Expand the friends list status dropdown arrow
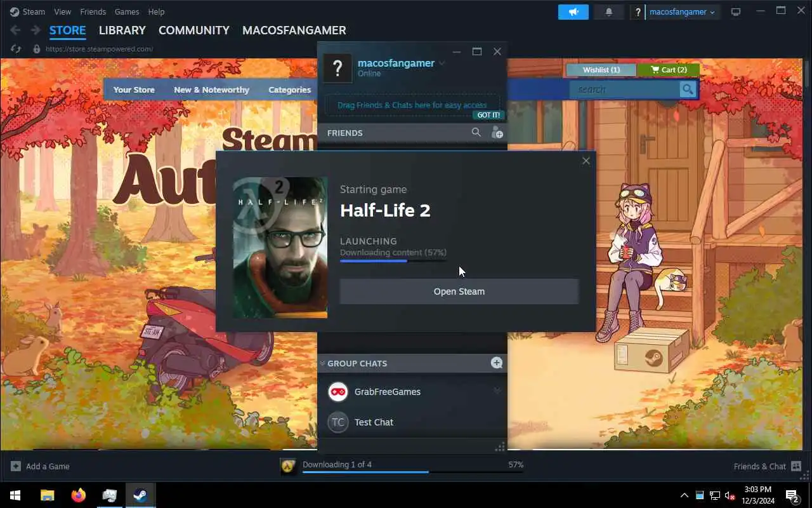812x508 pixels. (442, 63)
